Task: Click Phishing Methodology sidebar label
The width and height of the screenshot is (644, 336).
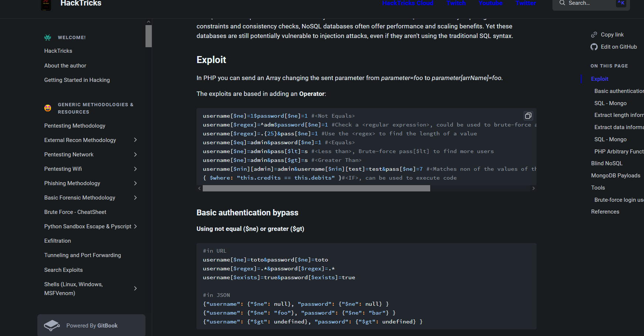Action: (72, 183)
